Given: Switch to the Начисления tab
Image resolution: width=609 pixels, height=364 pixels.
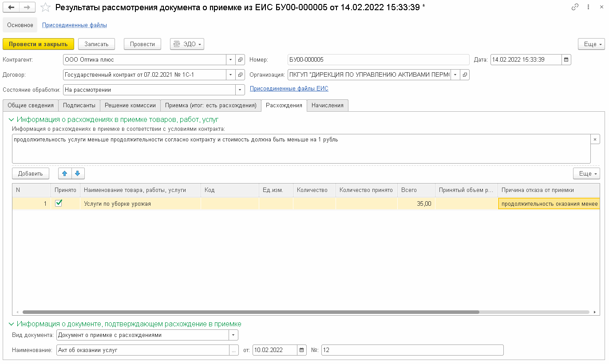Looking at the screenshot, I should point(328,105).
